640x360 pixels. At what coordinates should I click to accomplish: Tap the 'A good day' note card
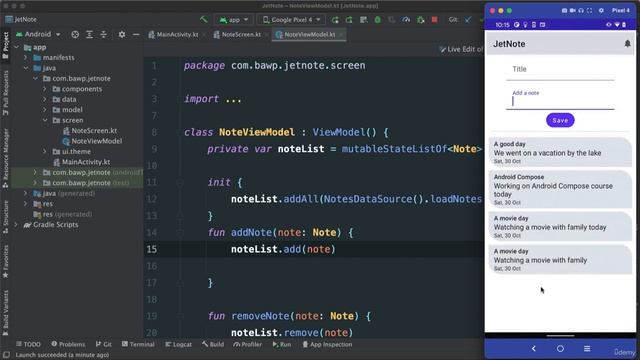pos(560,152)
